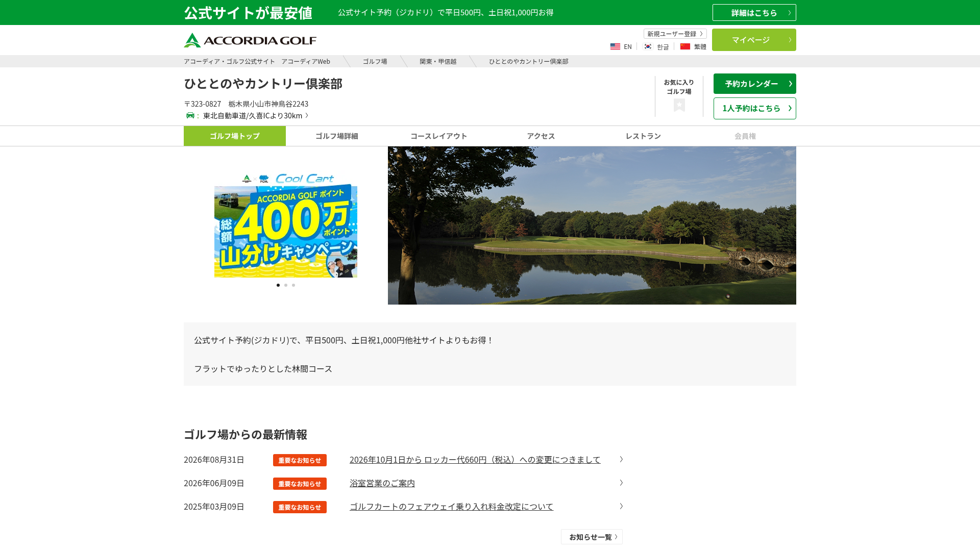This screenshot has width=980, height=551.
Task: Click the golf course pond photo
Action: (592, 226)
